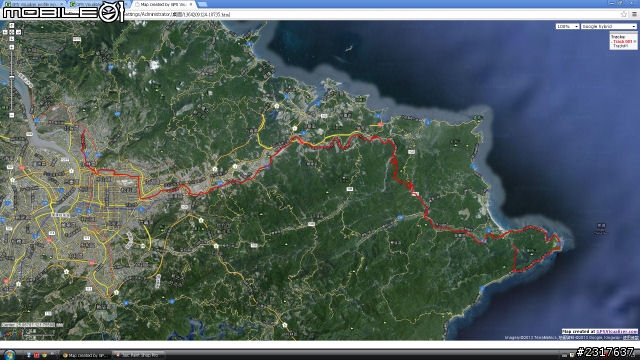Open the Chrome menu button
The height and width of the screenshot is (360, 640).
click(x=634, y=14)
